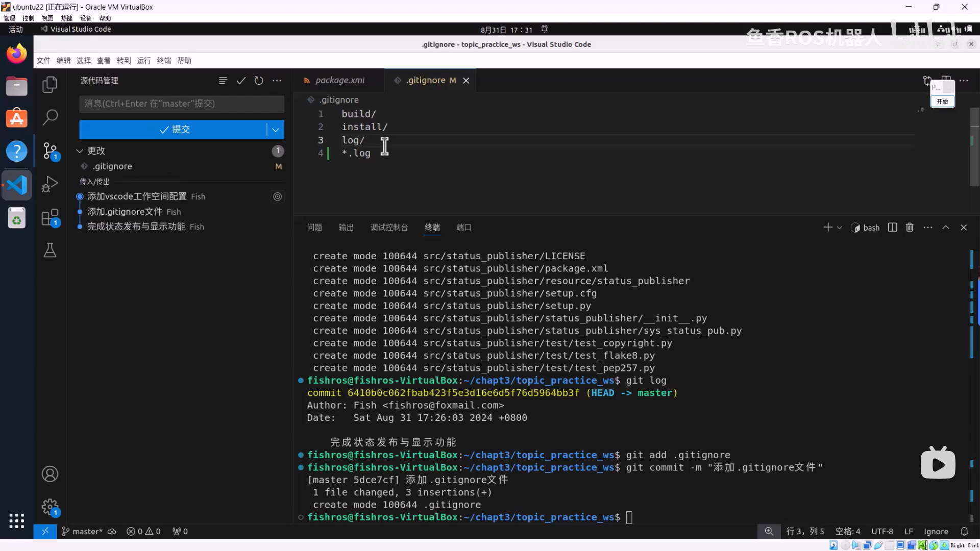Screen dimensions: 980x551
Task: Click the blue 提交 commit button
Action: point(174,130)
